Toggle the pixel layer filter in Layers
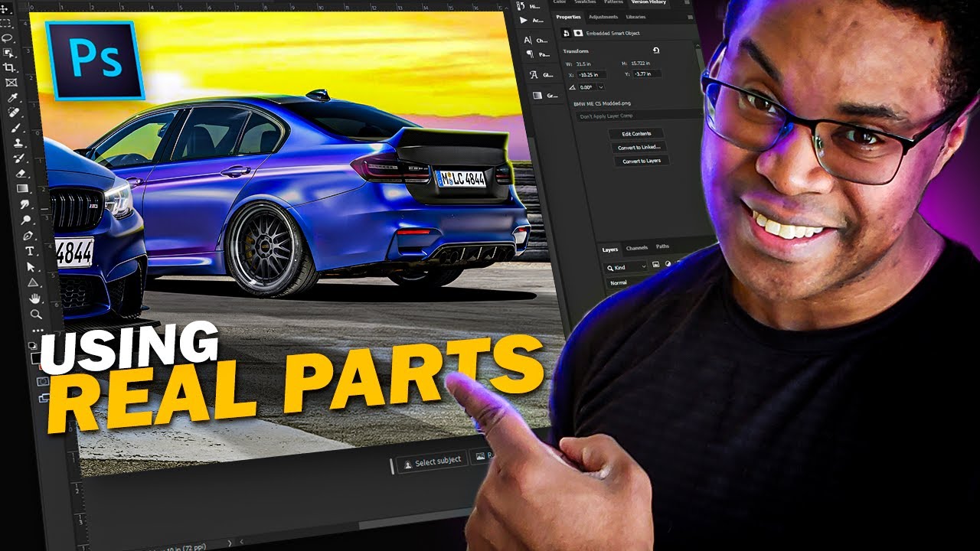 tap(655, 264)
